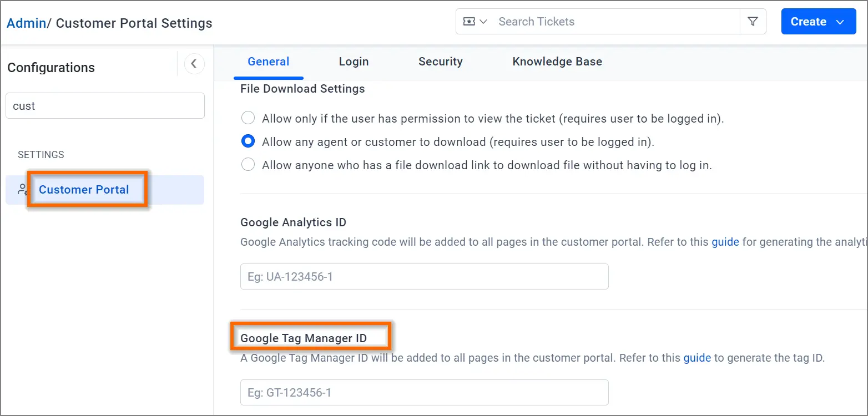
Task: Click the 'Google Analytics ID' heading text
Action: click(293, 222)
